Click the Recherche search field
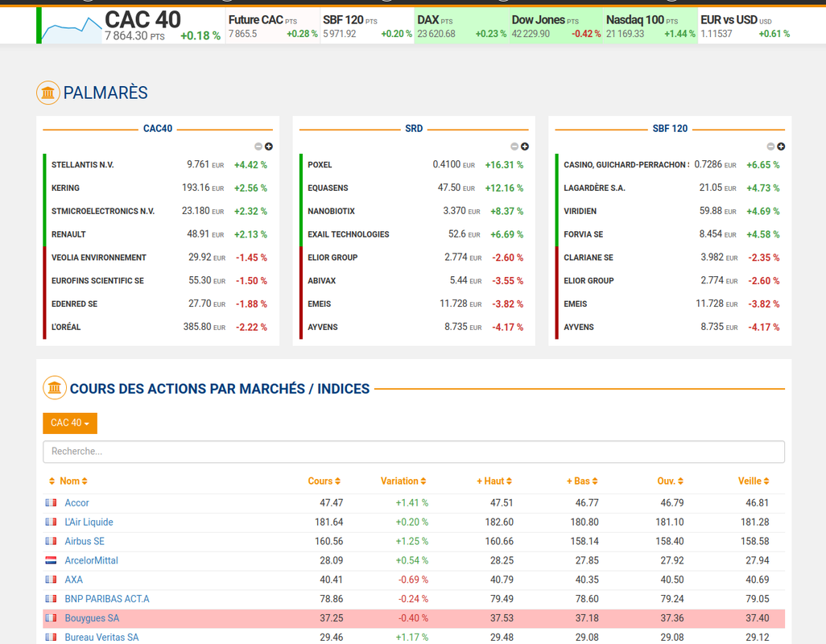The image size is (826, 644). [414, 452]
